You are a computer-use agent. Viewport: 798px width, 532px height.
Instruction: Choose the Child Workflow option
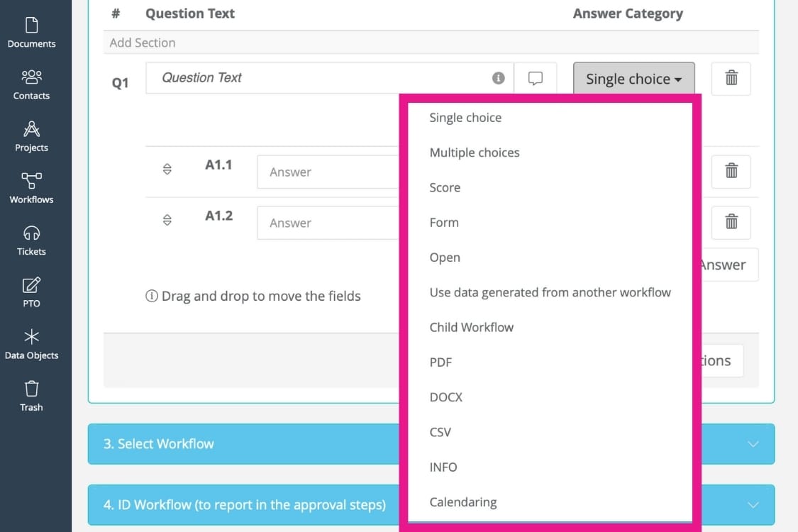[x=472, y=327]
